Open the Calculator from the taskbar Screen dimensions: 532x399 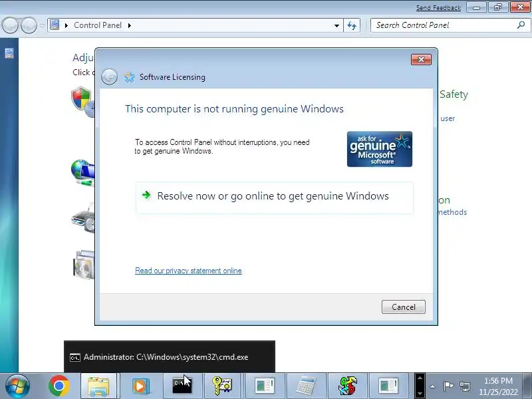[306, 386]
